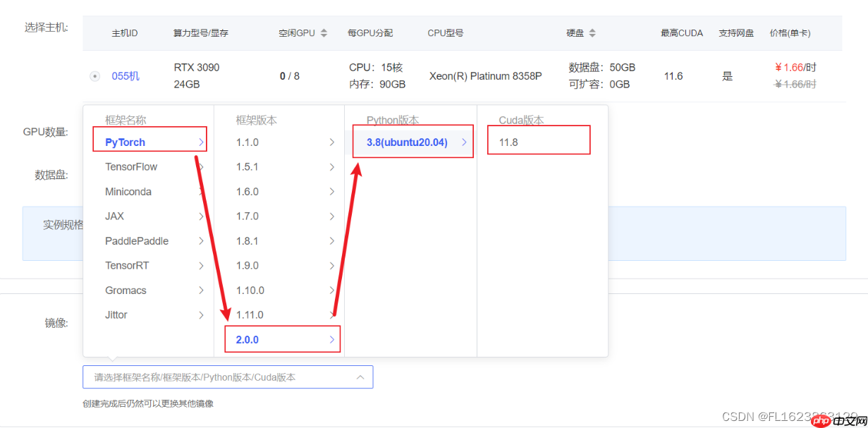Choose Miniconda as framework name
868x428 pixels.
click(x=130, y=191)
